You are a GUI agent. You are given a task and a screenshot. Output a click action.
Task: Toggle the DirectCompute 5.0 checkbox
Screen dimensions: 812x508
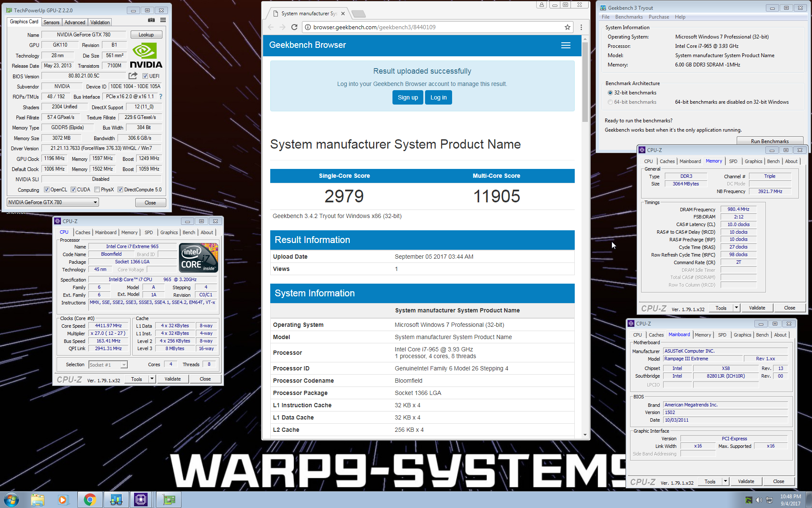coord(120,190)
